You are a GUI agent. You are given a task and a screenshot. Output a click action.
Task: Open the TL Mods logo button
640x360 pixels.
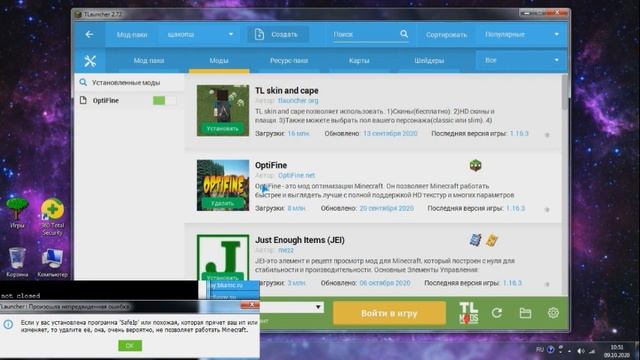[x=469, y=313]
